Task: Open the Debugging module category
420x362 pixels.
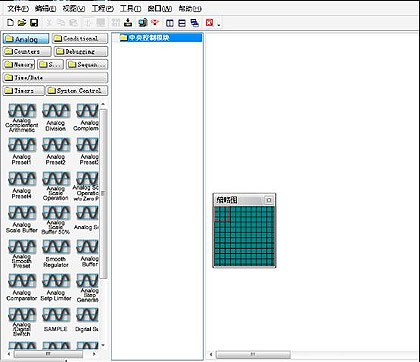Action: 81,52
